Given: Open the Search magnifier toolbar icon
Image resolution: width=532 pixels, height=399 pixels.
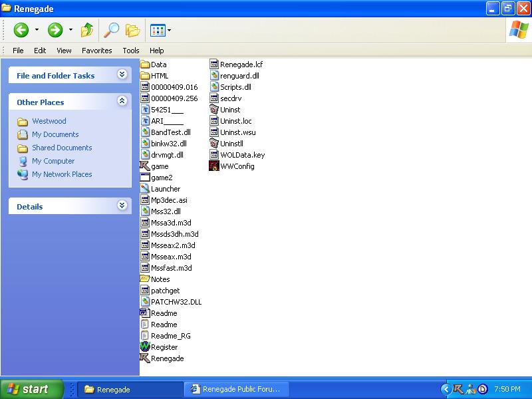Looking at the screenshot, I should coord(110,30).
